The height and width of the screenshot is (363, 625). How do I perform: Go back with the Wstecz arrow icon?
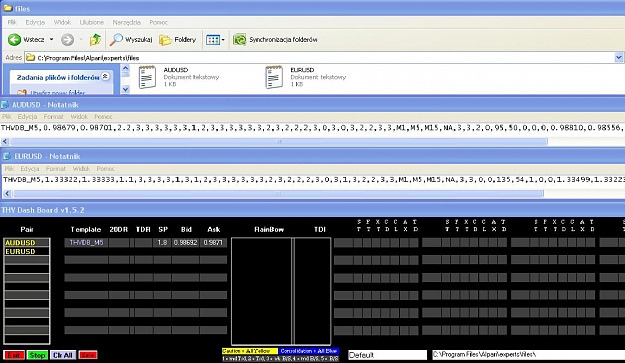[14, 39]
